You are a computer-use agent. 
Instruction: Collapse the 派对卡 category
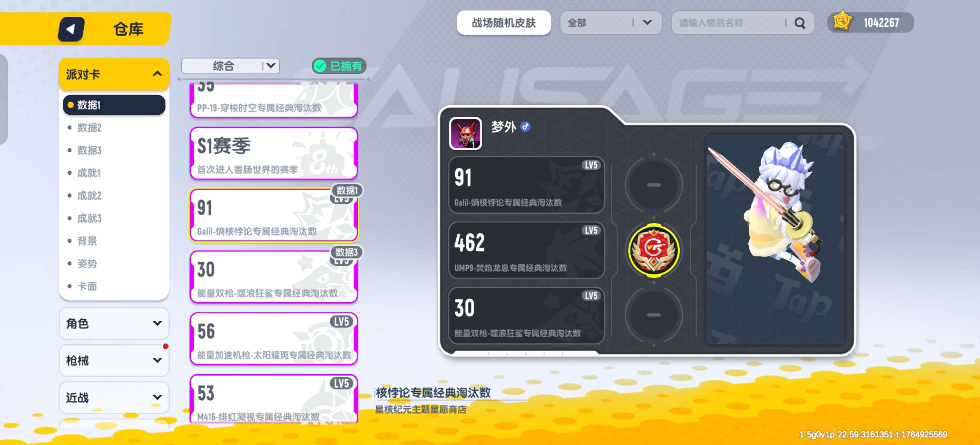(114, 74)
